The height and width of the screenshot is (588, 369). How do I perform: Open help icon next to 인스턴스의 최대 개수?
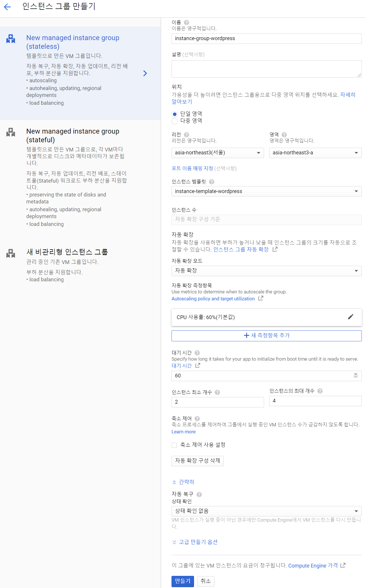(320, 391)
